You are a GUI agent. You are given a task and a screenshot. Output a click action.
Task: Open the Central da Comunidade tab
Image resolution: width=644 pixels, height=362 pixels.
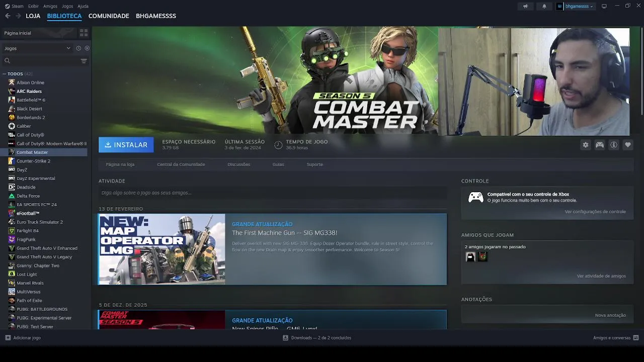(181, 164)
